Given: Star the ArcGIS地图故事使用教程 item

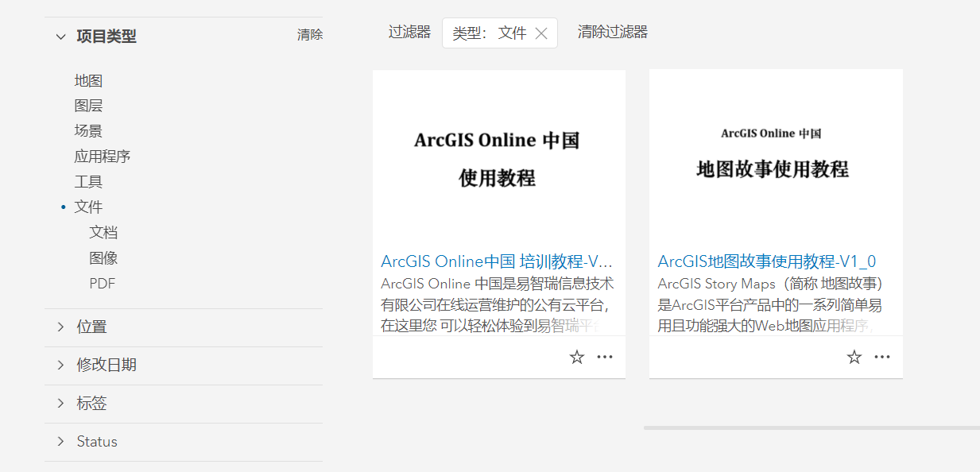Looking at the screenshot, I should click(x=854, y=357).
